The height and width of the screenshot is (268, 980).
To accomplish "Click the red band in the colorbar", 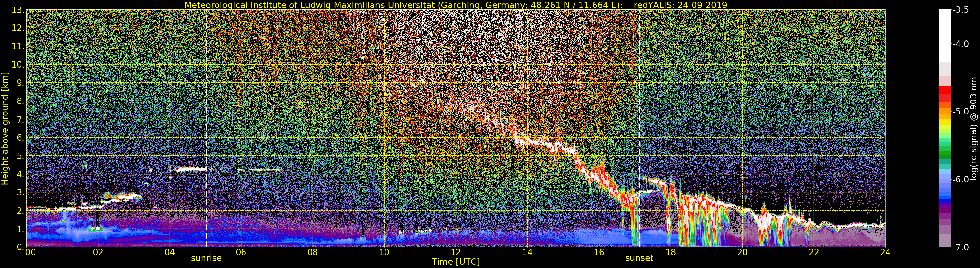I will click(x=945, y=90).
